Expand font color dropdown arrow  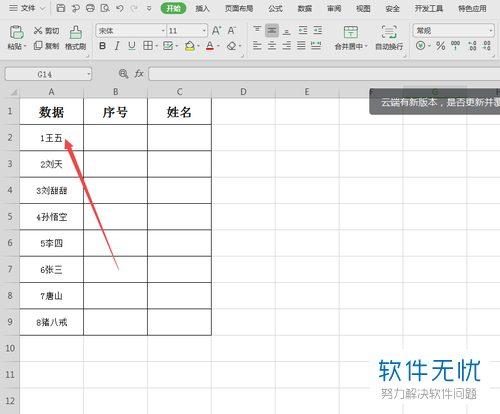point(219,46)
